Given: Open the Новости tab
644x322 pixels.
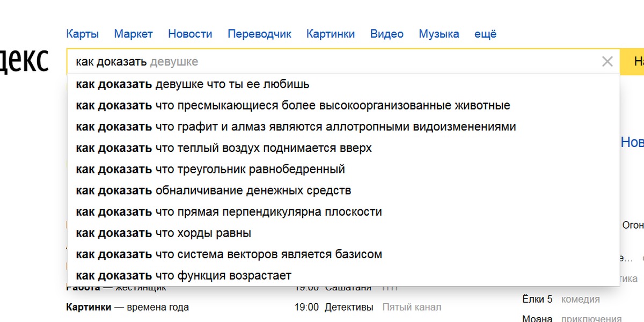Looking at the screenshot, I should 190,34.
